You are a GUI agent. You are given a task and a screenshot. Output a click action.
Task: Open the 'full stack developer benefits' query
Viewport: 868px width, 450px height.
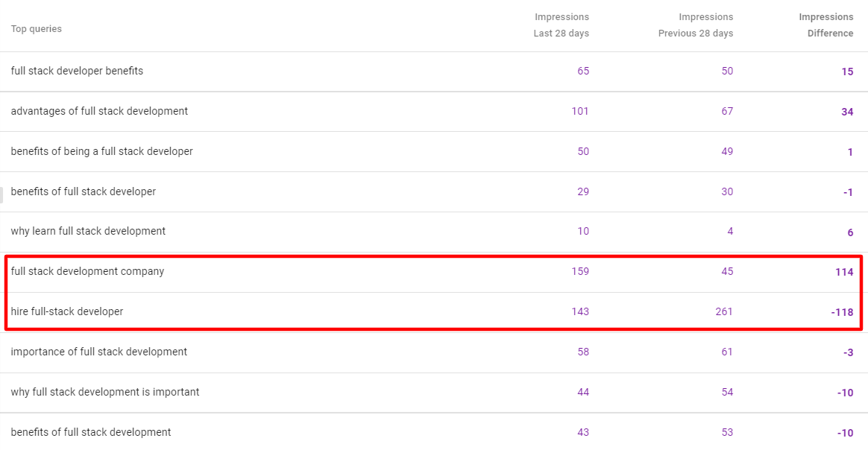77,72
